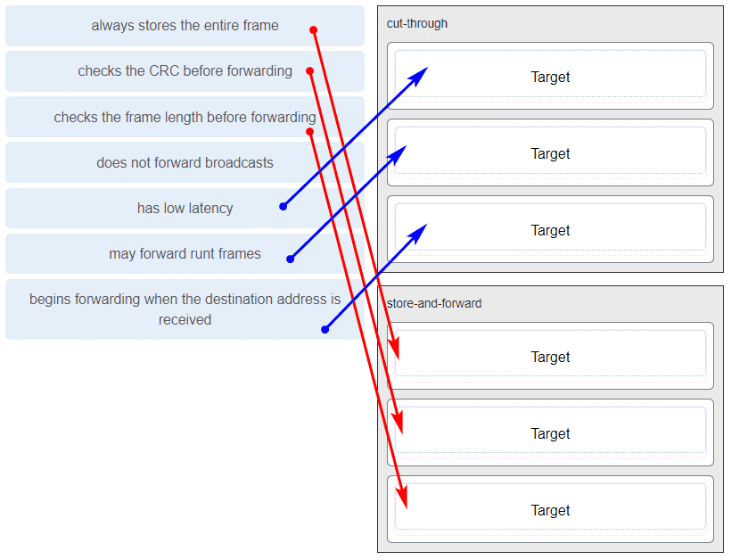Select 'checks the frame length before forwarding'
This screenshot has width=731, height=560.
tap(185, 117)
